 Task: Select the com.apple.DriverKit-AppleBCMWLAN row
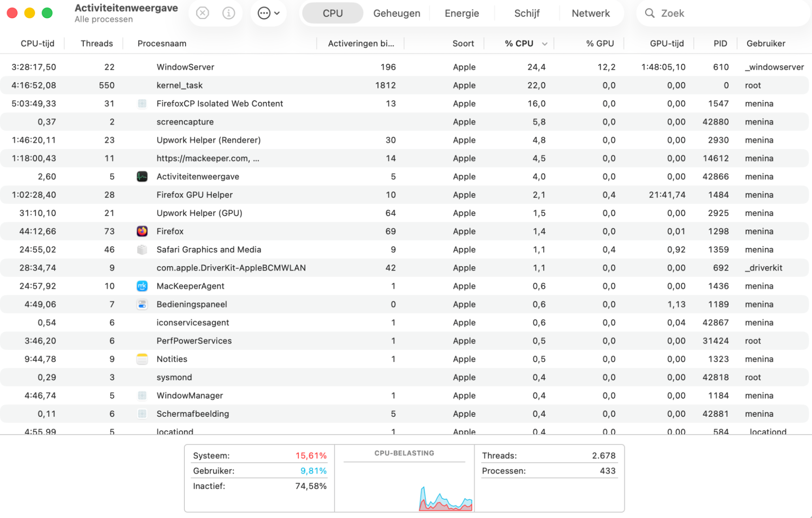[404, 268]
